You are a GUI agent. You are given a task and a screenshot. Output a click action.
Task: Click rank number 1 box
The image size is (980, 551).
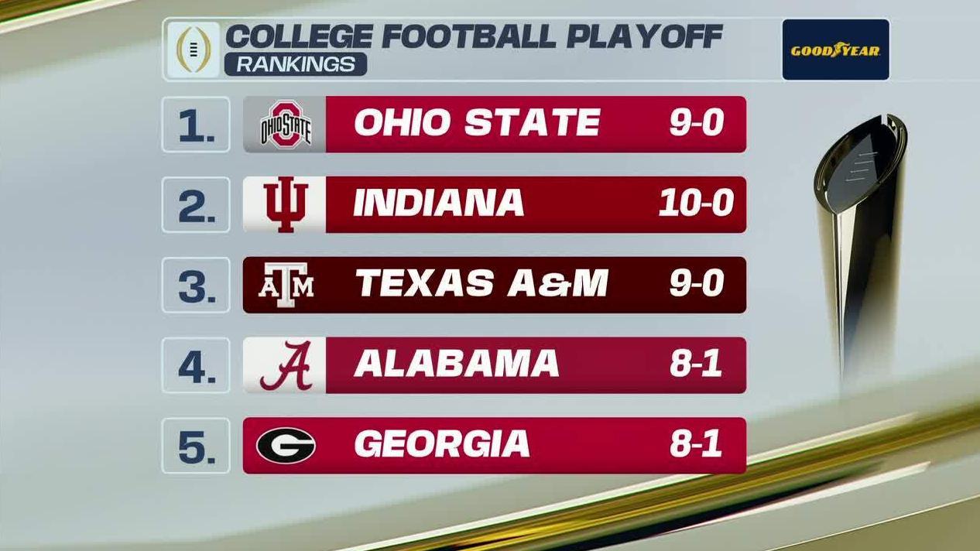[x=196, y=125]
